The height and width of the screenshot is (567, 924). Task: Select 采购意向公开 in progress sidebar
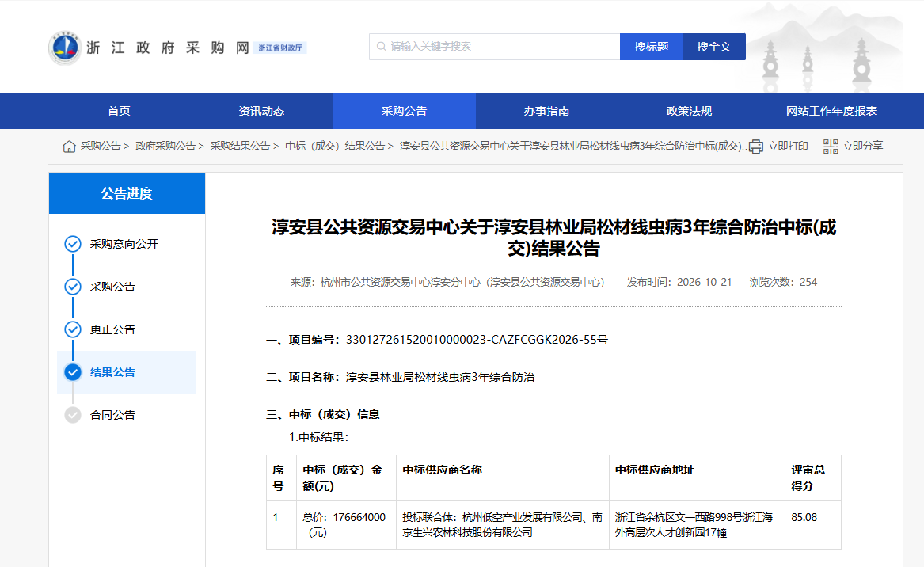124,244
